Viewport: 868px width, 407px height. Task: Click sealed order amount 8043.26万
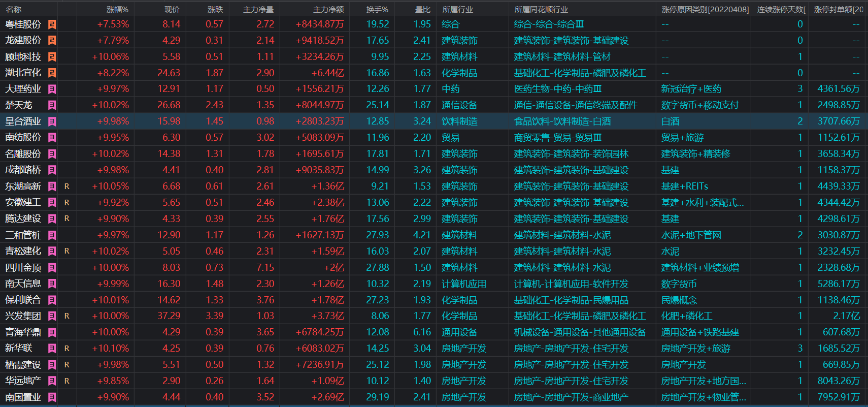coord(839,381)
